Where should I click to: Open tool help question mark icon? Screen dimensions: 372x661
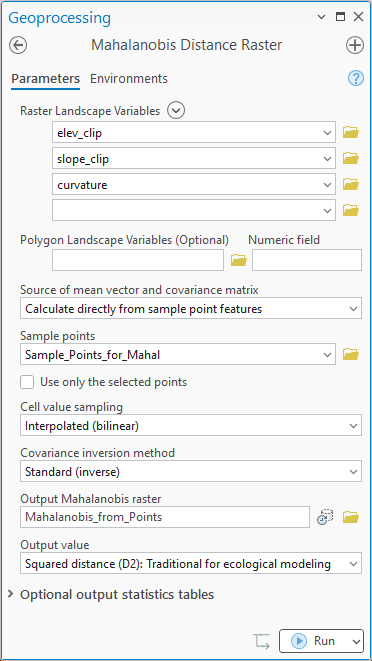coord(356,78)
